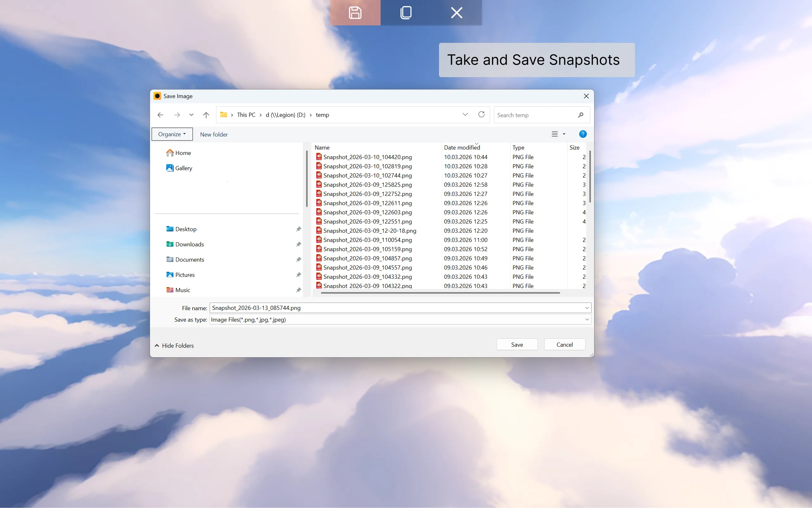Click the copy snapshot icon in top toolbar
The width and height of the screenshot is (812, 508).
point(406,13)
